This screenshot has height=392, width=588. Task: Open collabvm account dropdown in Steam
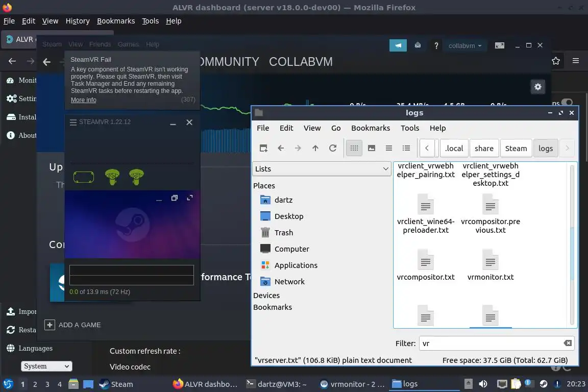pyautogui.click(x=464, y=46)
